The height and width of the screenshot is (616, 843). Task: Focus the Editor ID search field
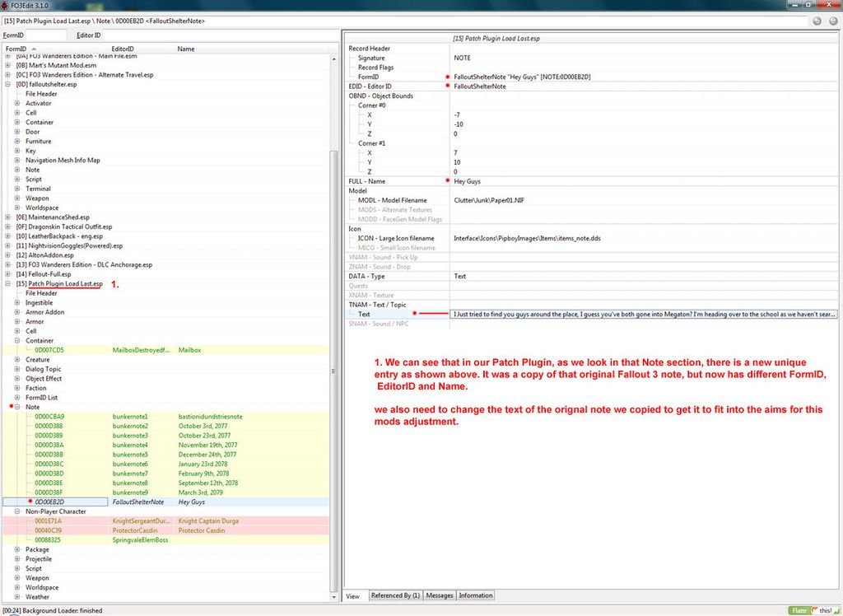221,35
